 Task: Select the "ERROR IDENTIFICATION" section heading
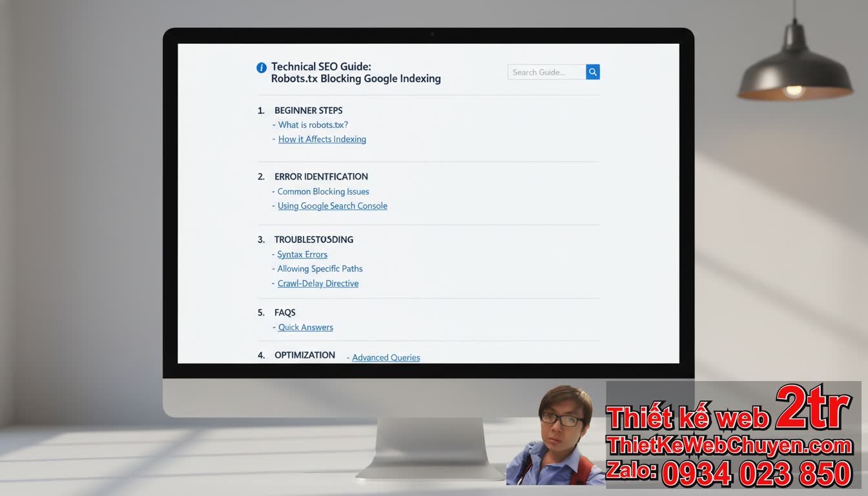pos(321,177)
